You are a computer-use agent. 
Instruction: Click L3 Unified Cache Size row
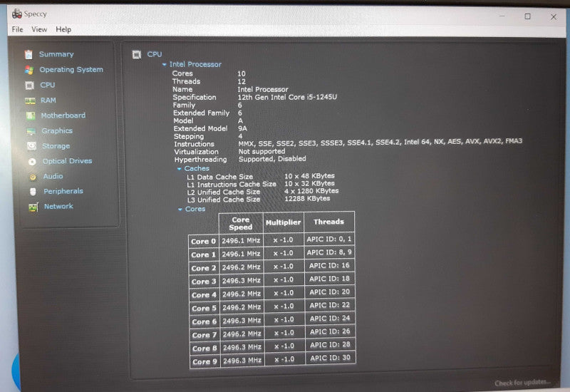coord(259,200)
